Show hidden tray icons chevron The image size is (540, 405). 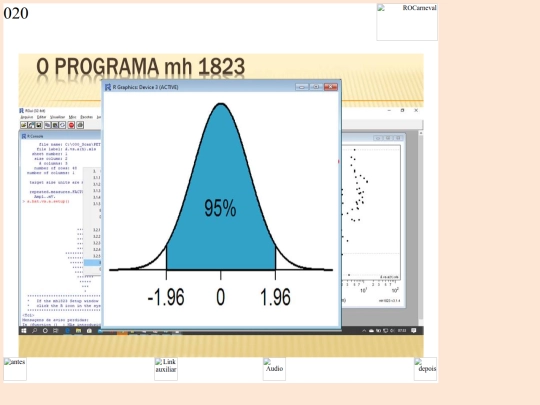point(364,331)
